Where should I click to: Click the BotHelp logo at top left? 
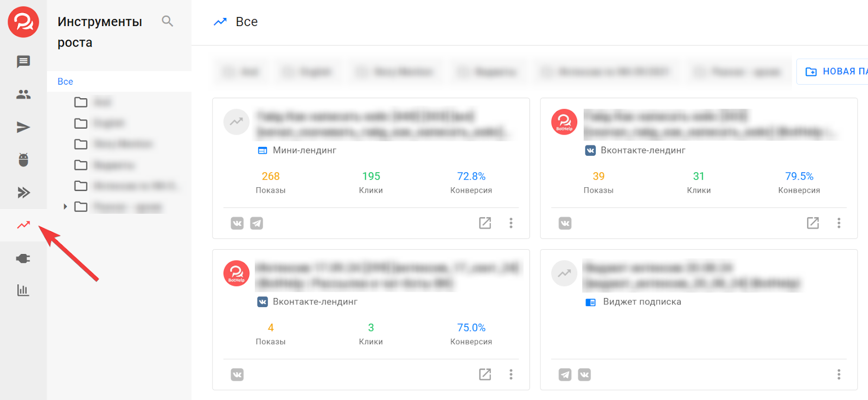tap(23, 22)
